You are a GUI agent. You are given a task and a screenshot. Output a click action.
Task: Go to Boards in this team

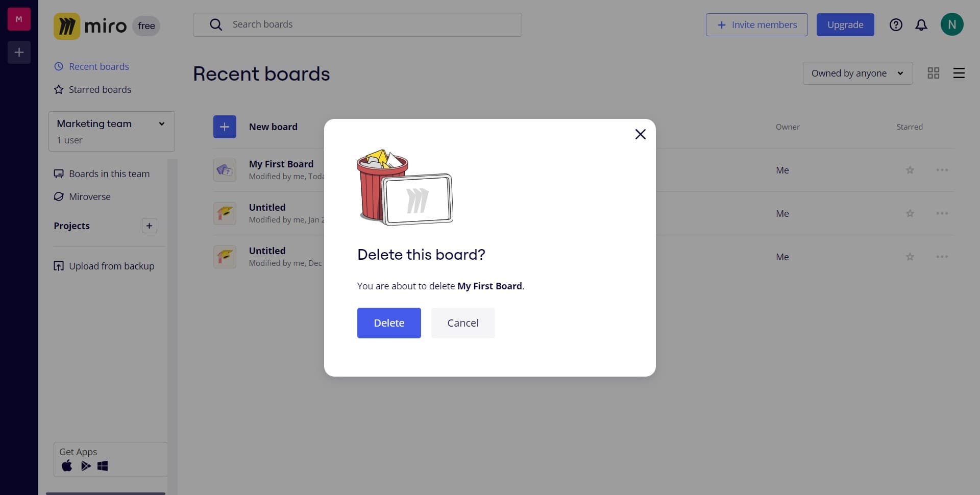pyautogui.click(x=109, y=174)
